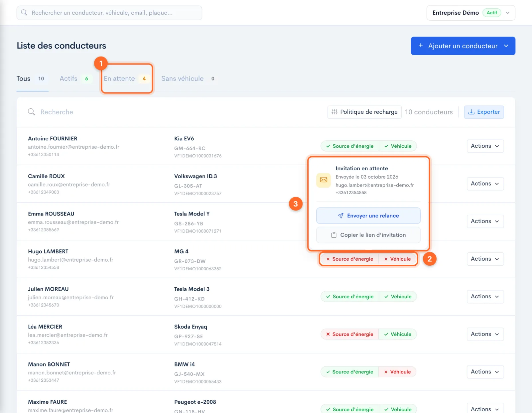Click the email camille.roux@entreprise-demo.fr

69,185
